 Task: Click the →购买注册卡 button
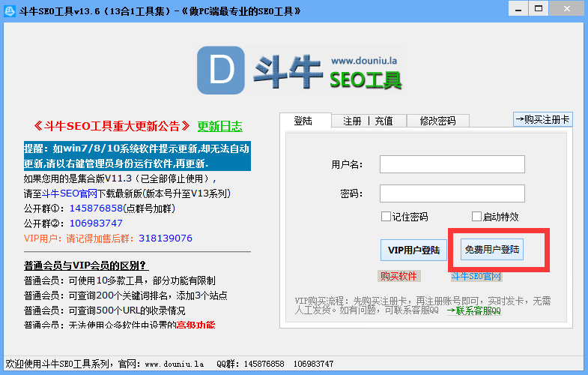(542, 119)
